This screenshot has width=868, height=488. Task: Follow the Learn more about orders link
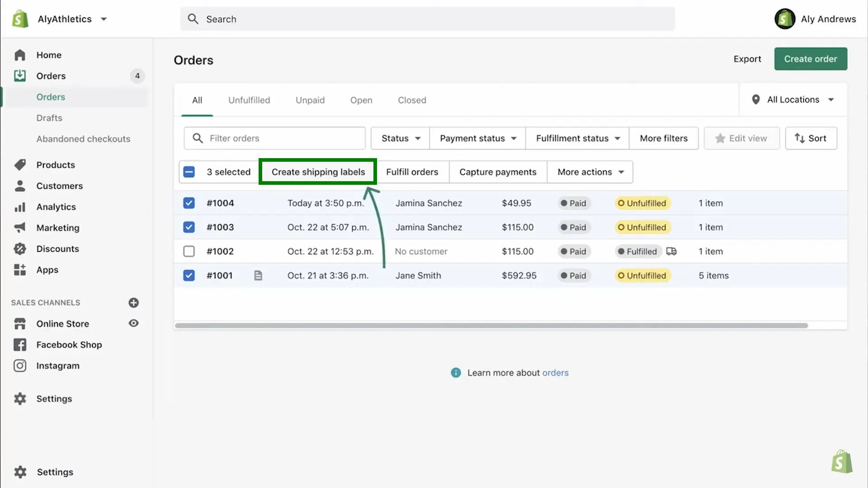556,373
